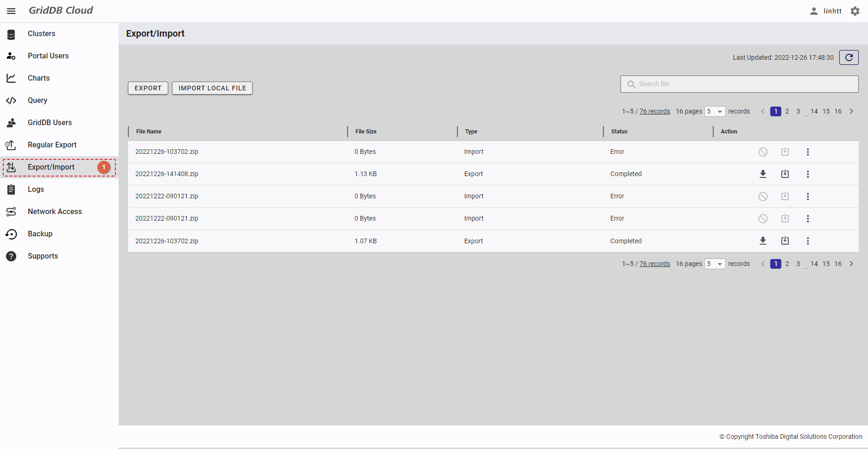Go to next page using top chevron
868x449 pixels.
pyautogui.click(x=851, y=111)
